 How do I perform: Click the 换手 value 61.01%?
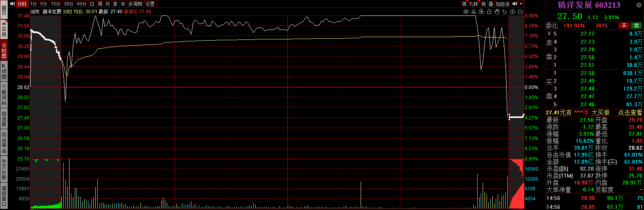(x=633, y=155)
